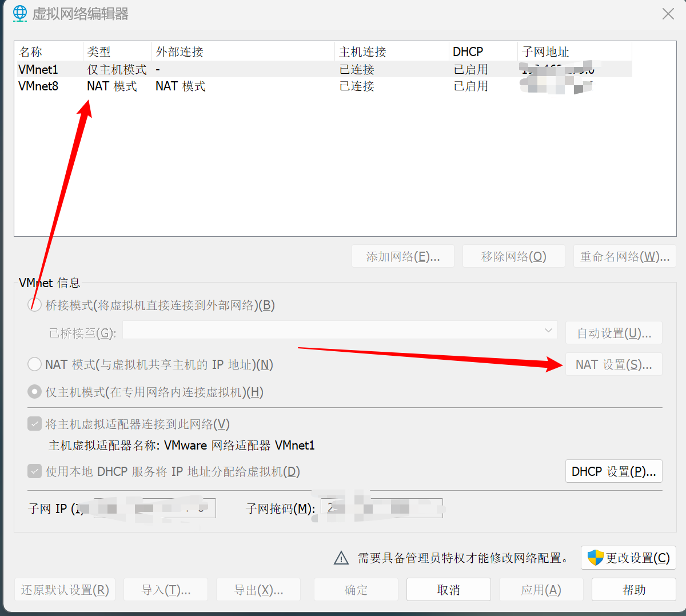Select 仅主机模式 radio button

coord(35,392)
